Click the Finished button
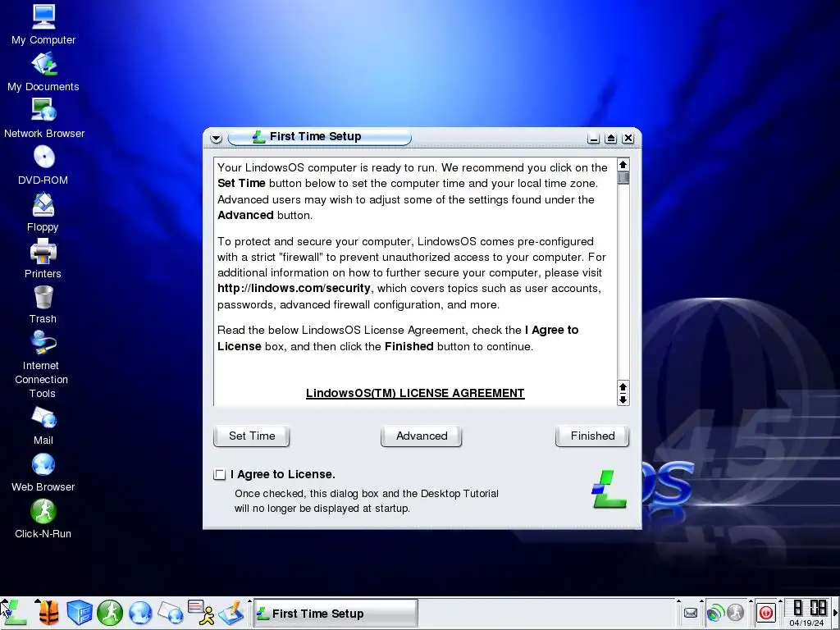Screen dimensions: 840x630 [592, 436]
